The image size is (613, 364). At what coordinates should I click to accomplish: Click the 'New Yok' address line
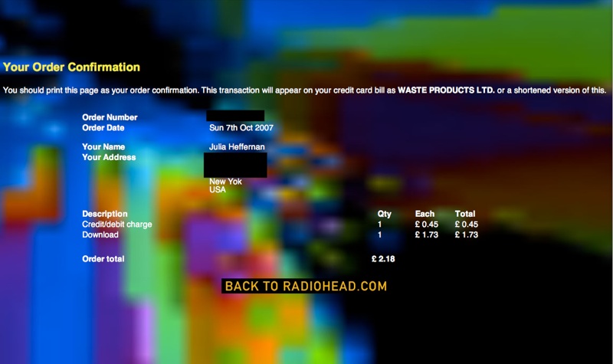pyautogui.click(x=225, y=182)
